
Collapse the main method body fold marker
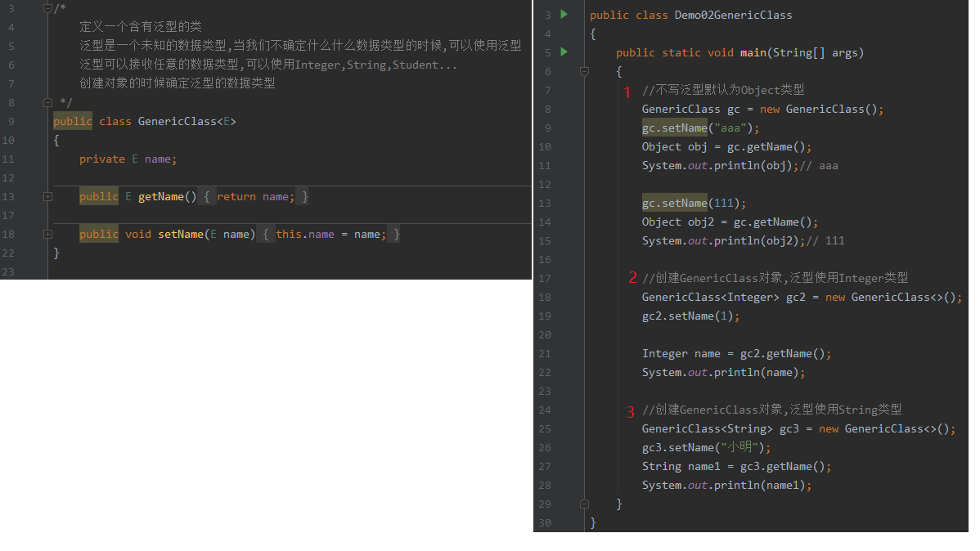click(x=584, y=71)
